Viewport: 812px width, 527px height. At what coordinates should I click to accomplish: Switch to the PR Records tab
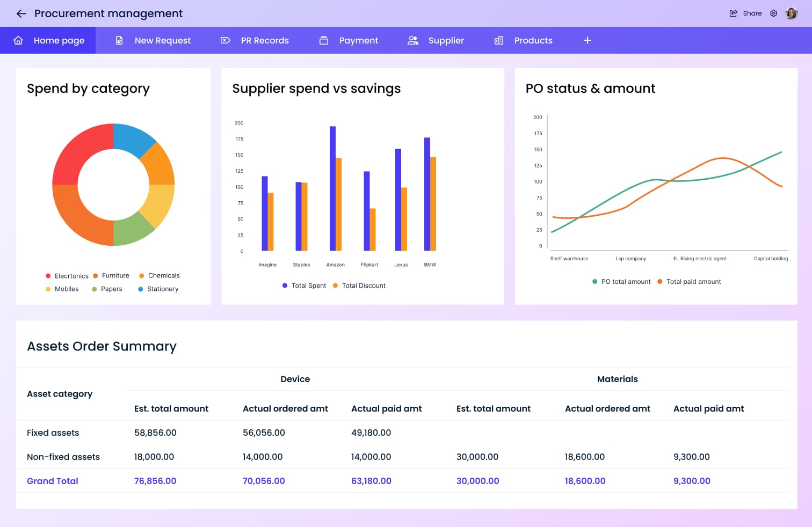coord(264,40)
